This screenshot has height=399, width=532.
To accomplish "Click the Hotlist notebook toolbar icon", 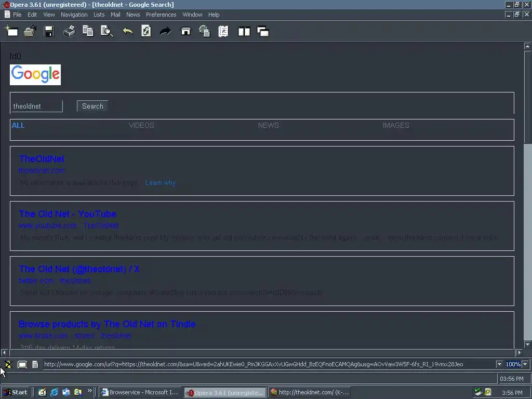I will [223, 31].
